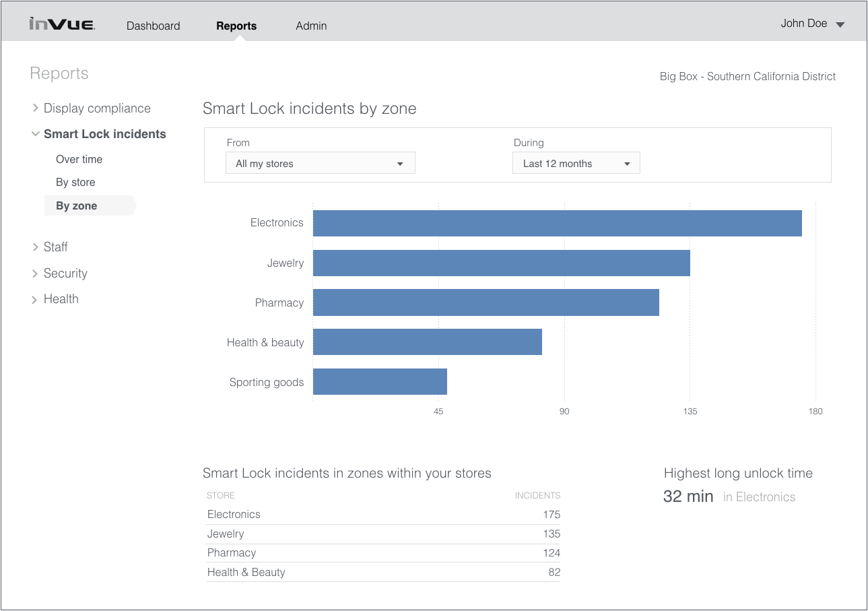Click the 'in Electronics' label
Screen dimensions: 868x611
tap(759, 497)
